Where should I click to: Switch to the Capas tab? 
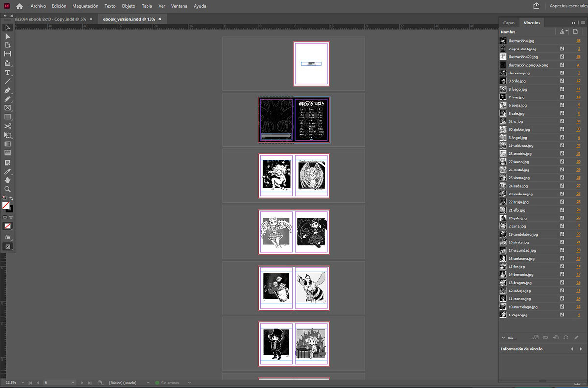tap(509, 23)
